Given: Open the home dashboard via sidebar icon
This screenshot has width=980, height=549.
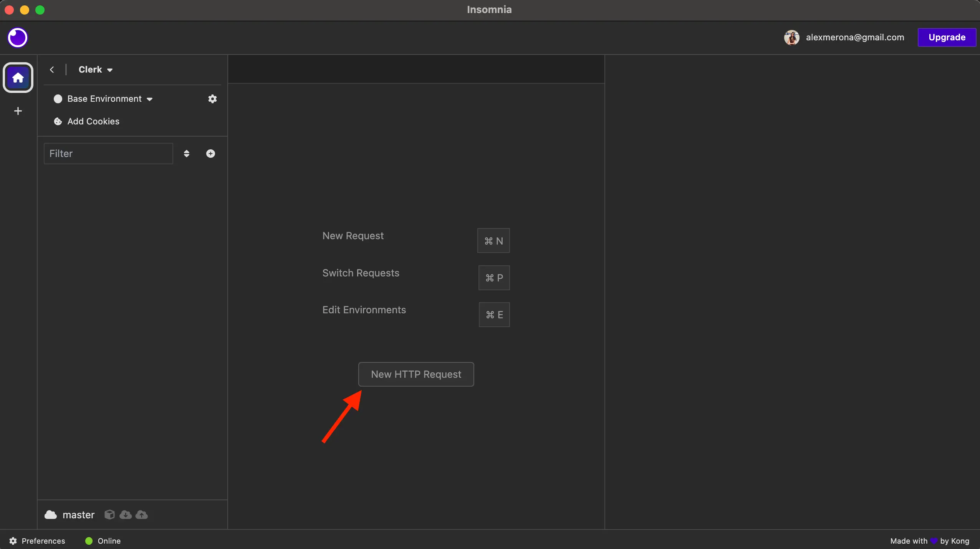Looking at the screenshot, I should click(18, 77).
